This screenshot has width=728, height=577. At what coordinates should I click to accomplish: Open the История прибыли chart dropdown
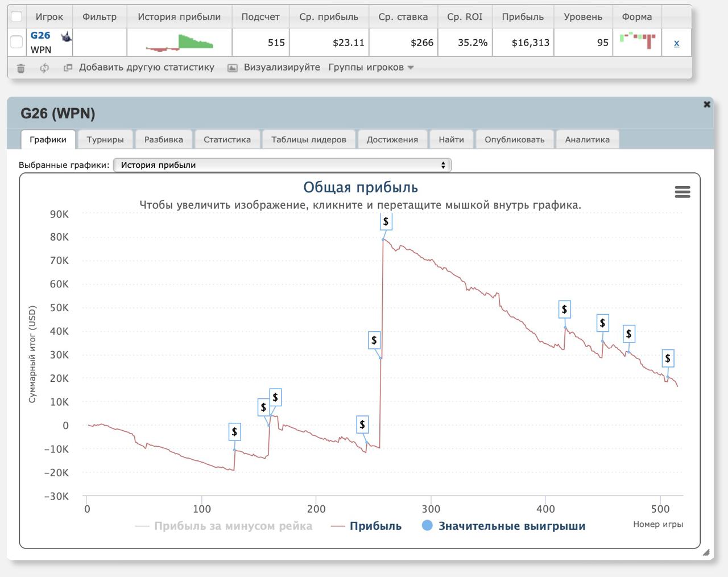pos(282,165)
